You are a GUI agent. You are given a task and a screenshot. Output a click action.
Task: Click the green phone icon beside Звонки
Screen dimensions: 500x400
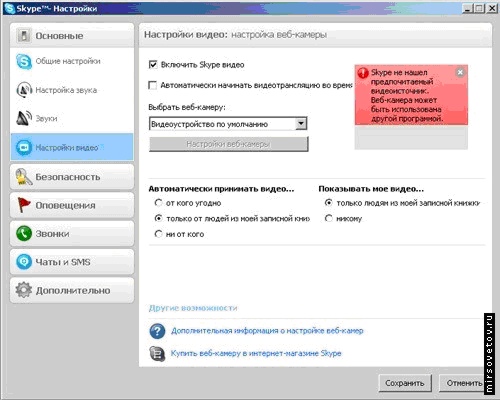click(x=24, y=233)
